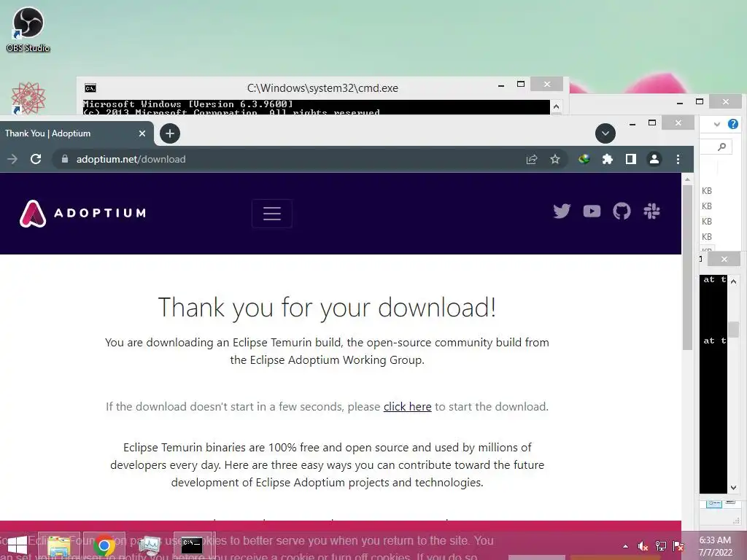
Task: Bookmark this page with star icon
Action: [554, 159]
